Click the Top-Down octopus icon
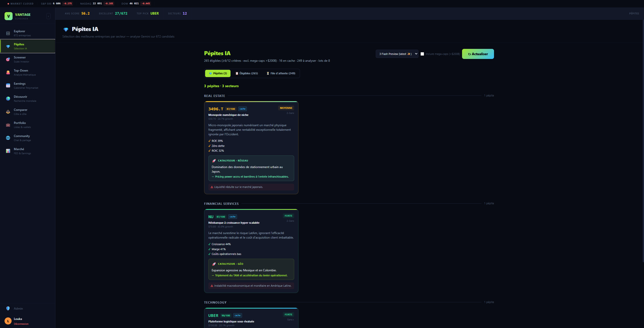This screenshot has width=644, height=328. pos(8,73)
